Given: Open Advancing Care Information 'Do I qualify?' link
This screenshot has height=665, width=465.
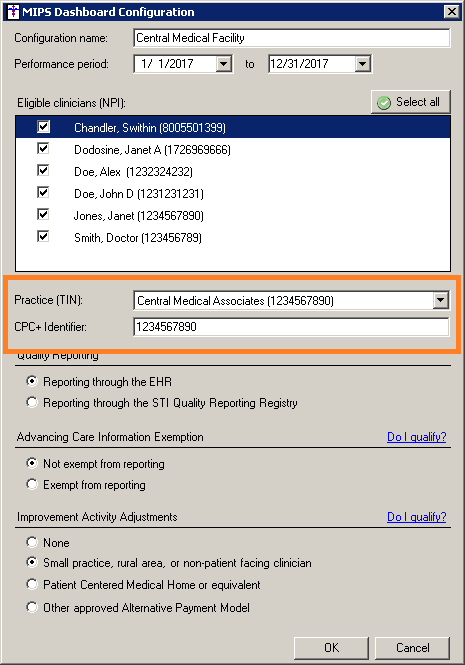Looking at the screenshot, I should pyautogui.click(x=417, y=437).
